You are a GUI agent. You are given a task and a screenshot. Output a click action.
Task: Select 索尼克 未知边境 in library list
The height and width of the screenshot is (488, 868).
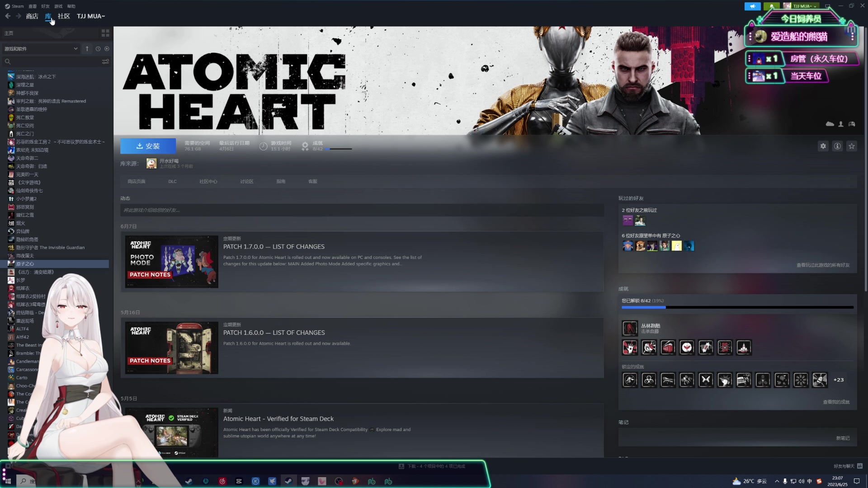(32, 150)
